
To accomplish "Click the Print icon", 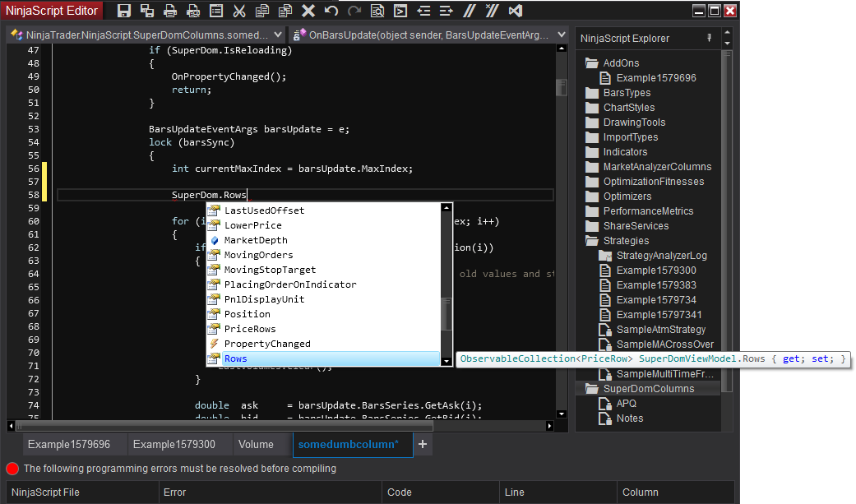I will 170,11.
